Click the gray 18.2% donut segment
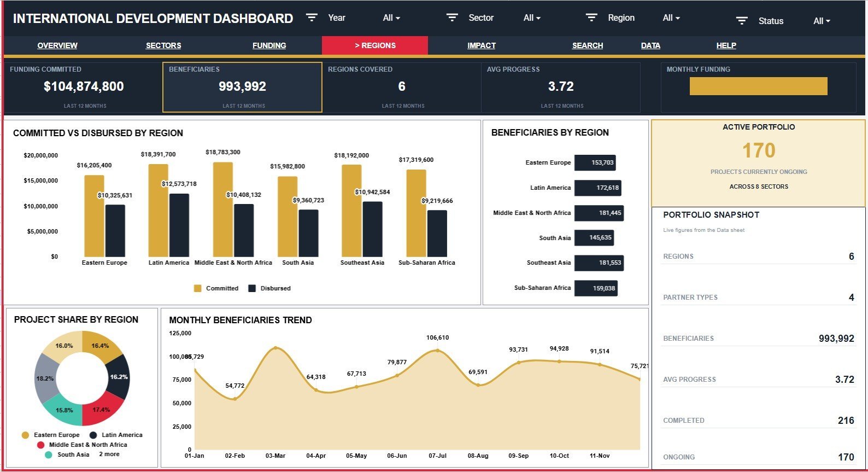Screen dimensions: 868x472 (x=45, y=378)
